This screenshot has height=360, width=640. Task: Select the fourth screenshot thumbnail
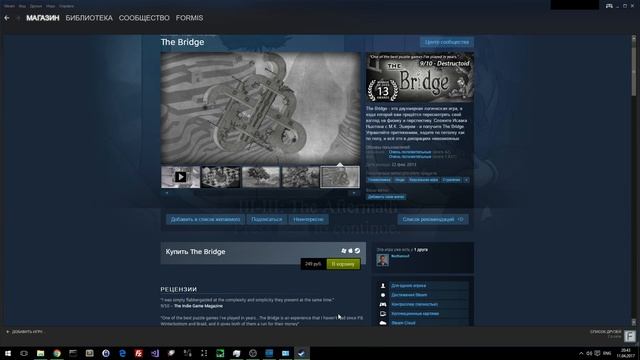point(300,177)
